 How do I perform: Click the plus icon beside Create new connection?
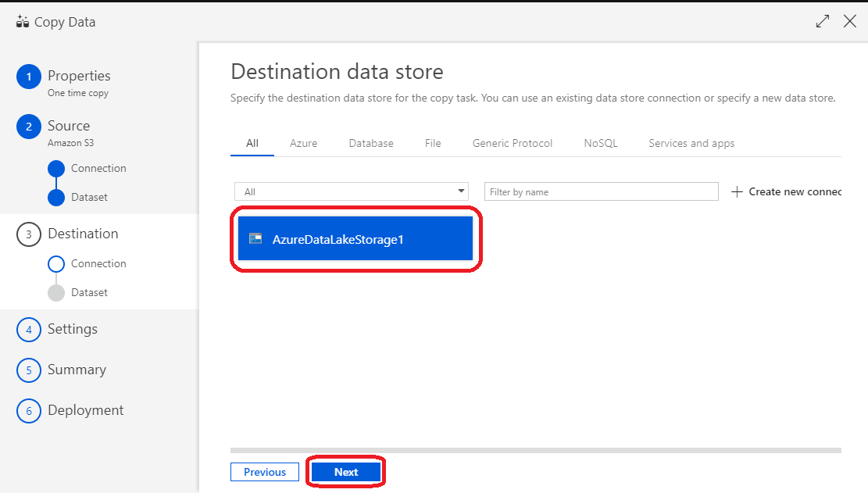coord(737,191)
